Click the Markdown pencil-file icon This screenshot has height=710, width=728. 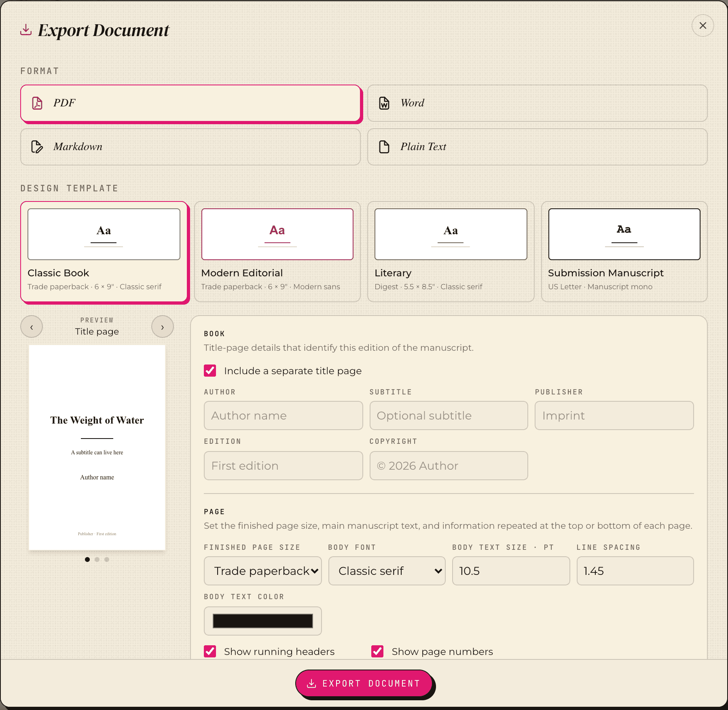click(37, 147)
